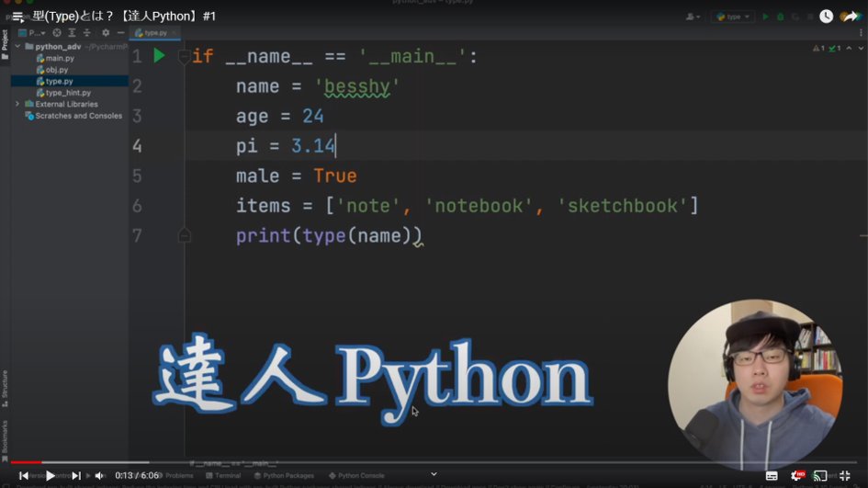
Task: Open the Bookmarks tool window tab
Action: (x=5, y=440)
